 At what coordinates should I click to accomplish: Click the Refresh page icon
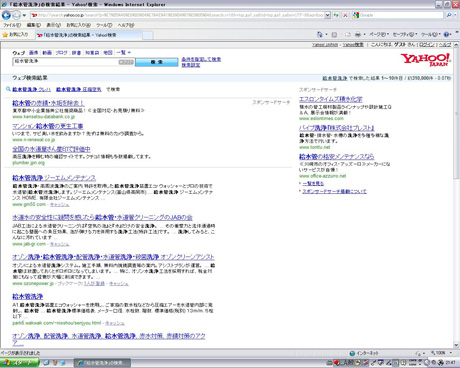[x=336, y=15]
